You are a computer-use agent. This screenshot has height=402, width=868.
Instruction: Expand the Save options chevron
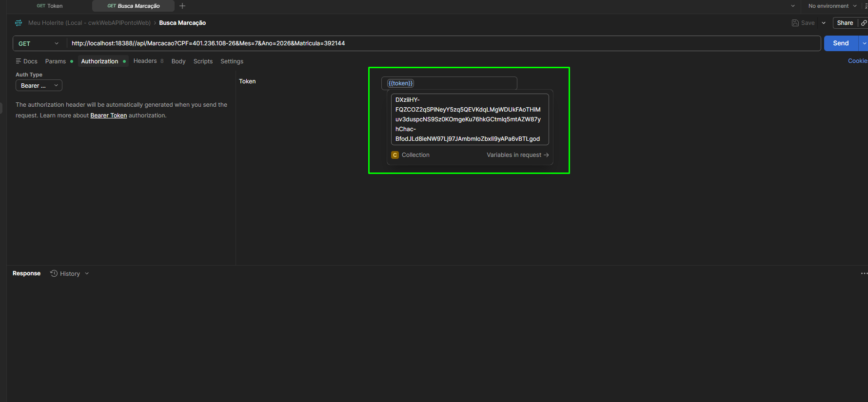tap(824, 23)
